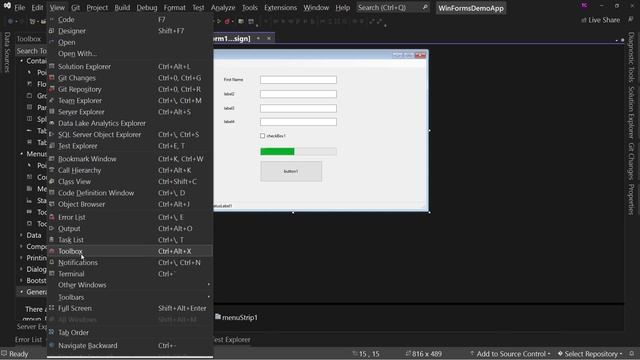Viewport: 640px width, 360px height.
Task: Toggle checkBox1 on the form
Action: coord(262,136)
